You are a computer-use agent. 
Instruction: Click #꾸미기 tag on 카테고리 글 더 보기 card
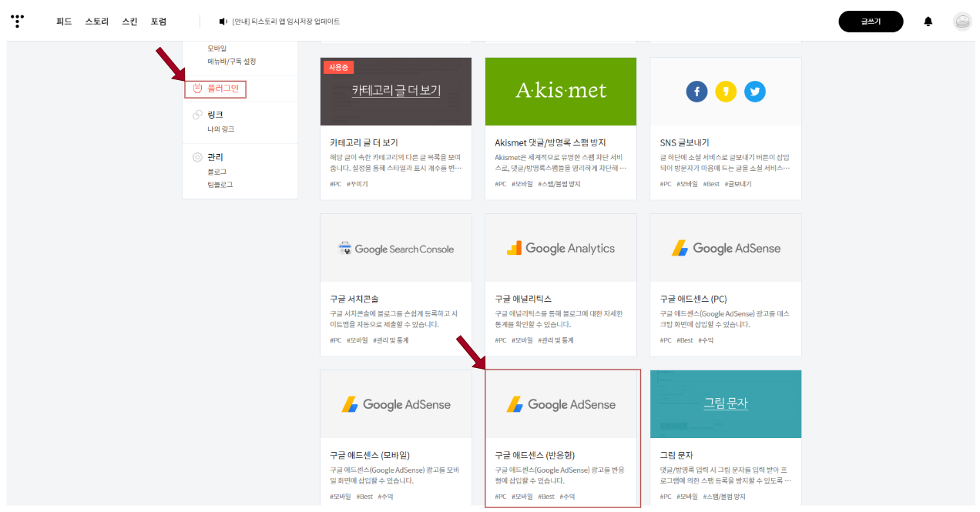(357, 184)
